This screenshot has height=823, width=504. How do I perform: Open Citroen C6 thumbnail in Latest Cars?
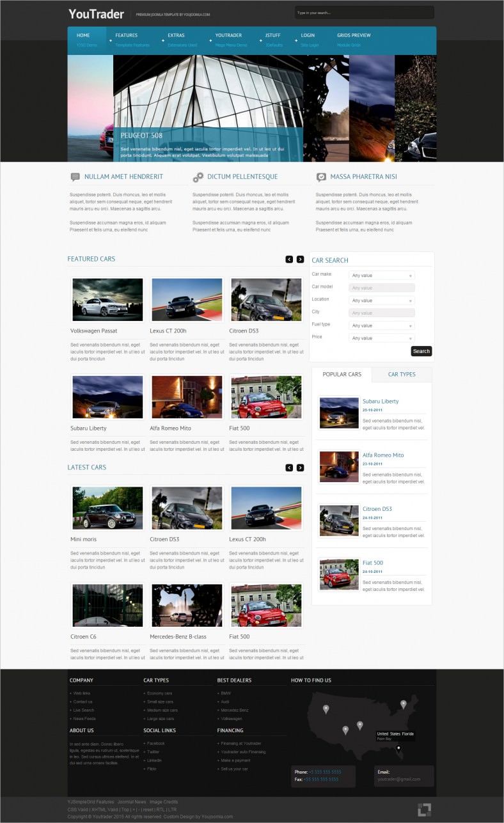point(107,605)
